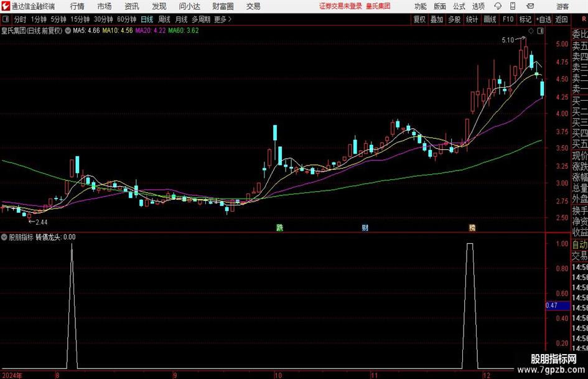
Task: Open the 功能 menu
Action: (421, 6)
